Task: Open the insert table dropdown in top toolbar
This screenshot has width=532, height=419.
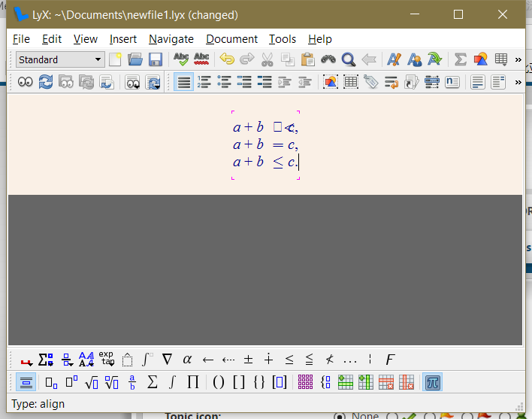Action: (x=501, y=59)
